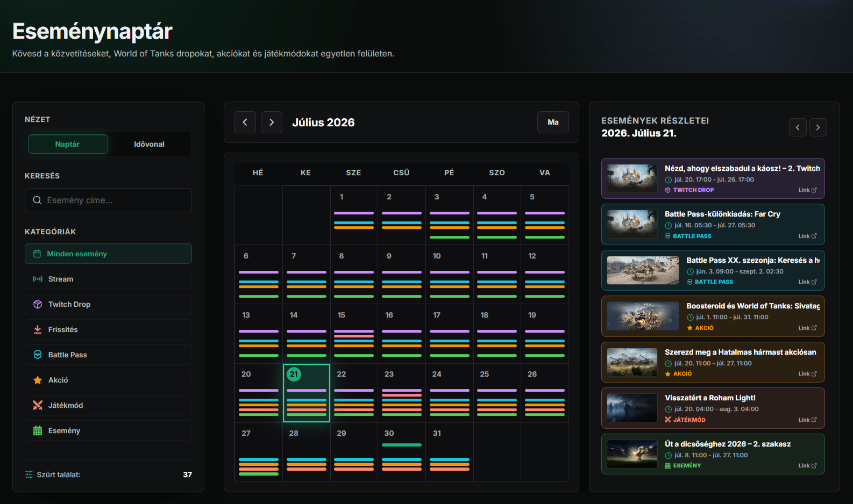The image size is (853, 504).
Task: Switch to the Idővonal view
Action: click(x=149, y=144)
